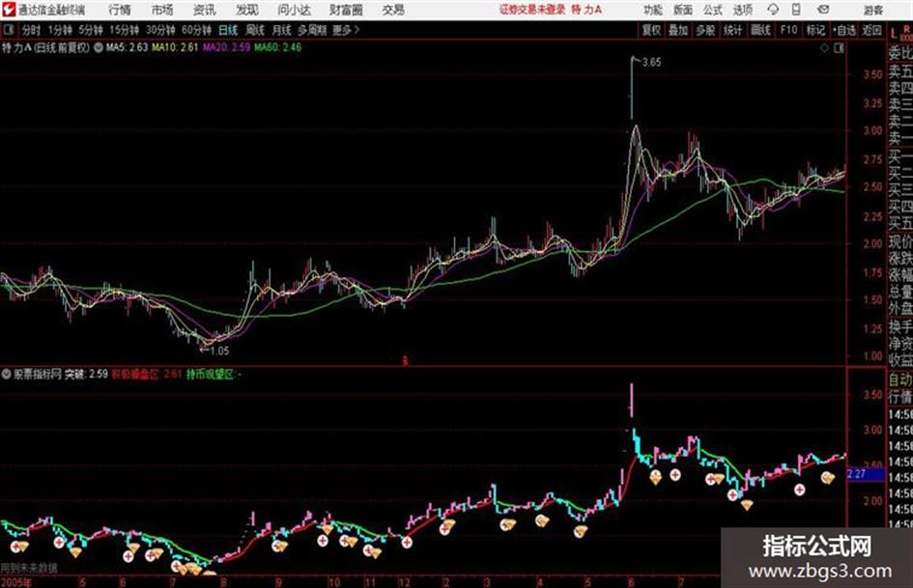The image size is (913, 588).
Task: Click the red 积极操盘区 indicator label
Action: tap(134, 375)
